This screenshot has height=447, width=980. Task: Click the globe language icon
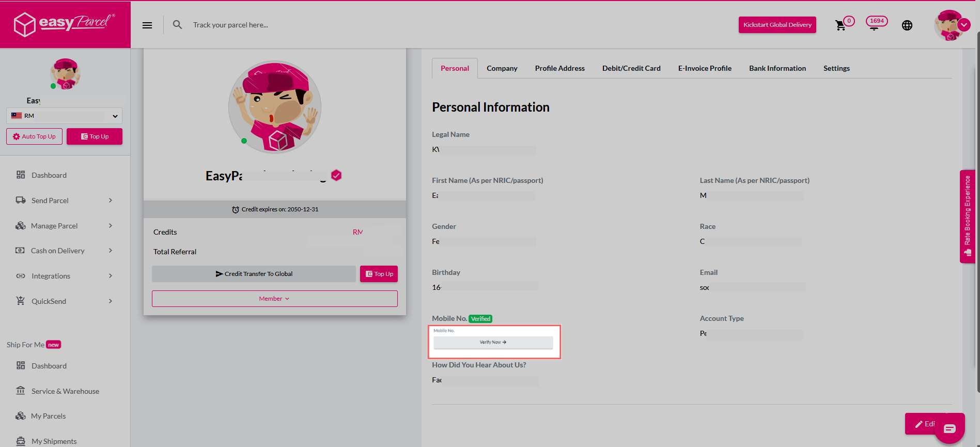pyautogui.click(x=907, y=25)
